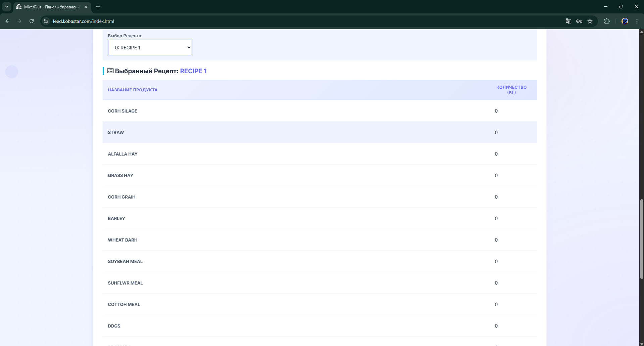The width and height of the screenshot is (644, 346).
Task: Click the Количество (кг) column header
Action: [x=511, y=90]
